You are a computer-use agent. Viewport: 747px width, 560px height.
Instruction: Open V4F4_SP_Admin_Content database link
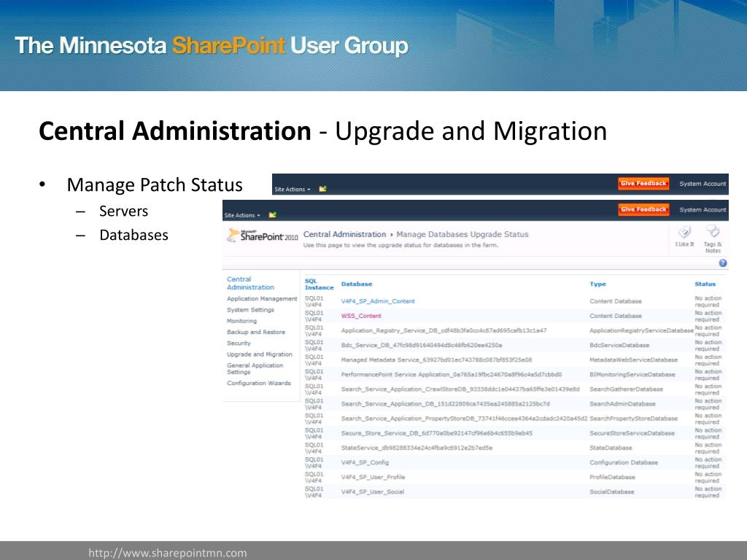point(378,301)
